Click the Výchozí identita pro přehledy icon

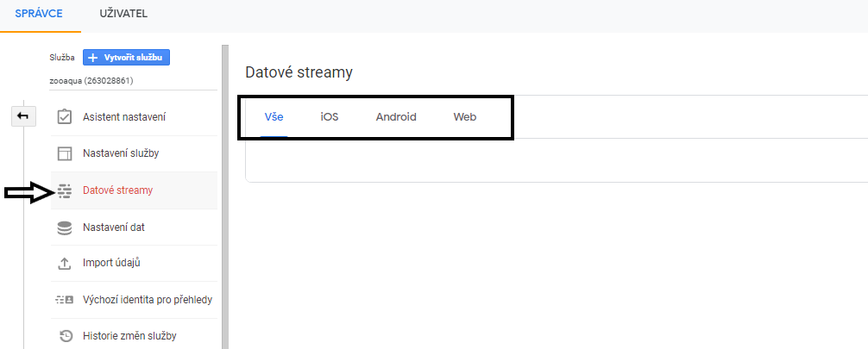[x=65, y=300]
